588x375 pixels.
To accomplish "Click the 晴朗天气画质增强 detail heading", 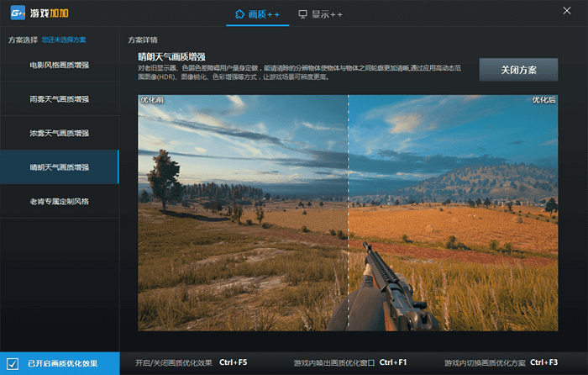I will point(171,57).
